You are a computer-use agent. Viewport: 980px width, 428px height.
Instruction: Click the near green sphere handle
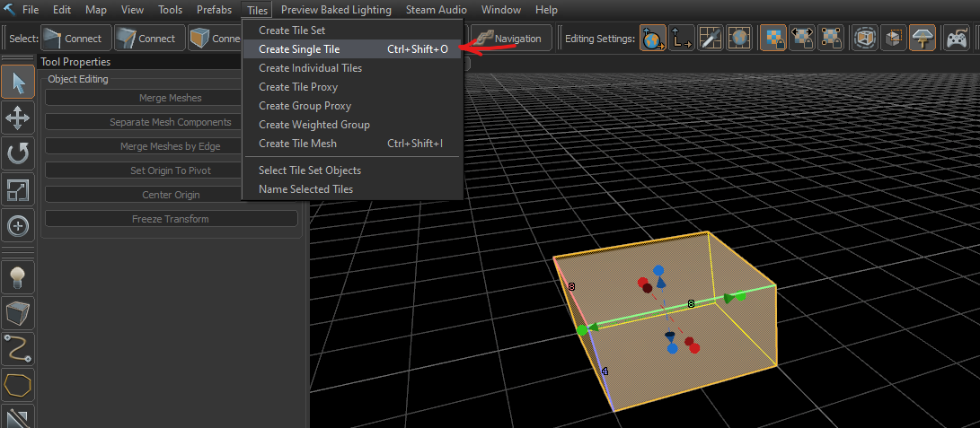click(x=581, y=330)
